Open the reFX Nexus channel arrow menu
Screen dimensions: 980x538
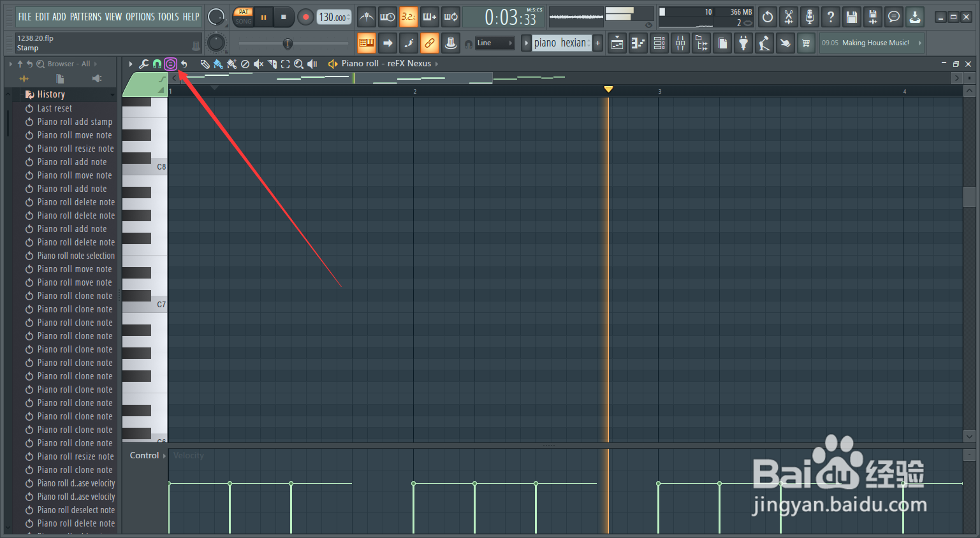click(437, 64)
